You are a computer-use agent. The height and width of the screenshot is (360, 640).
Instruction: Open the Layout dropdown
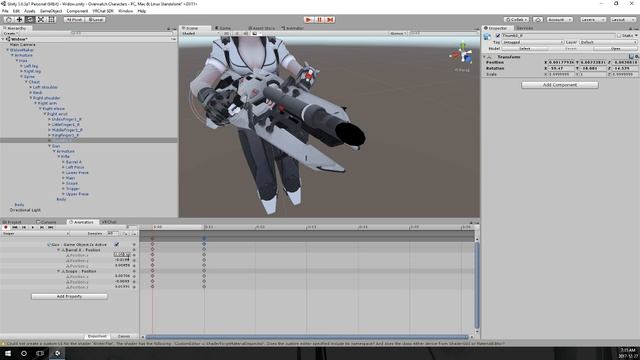(622, 19)
